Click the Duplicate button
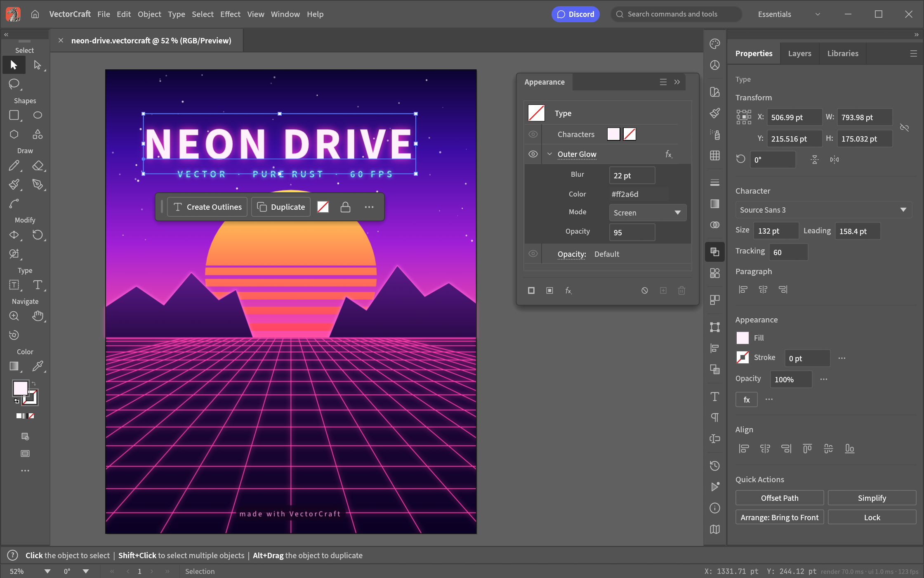The width and height of the screenshot is (924, 578). (281, 207)
